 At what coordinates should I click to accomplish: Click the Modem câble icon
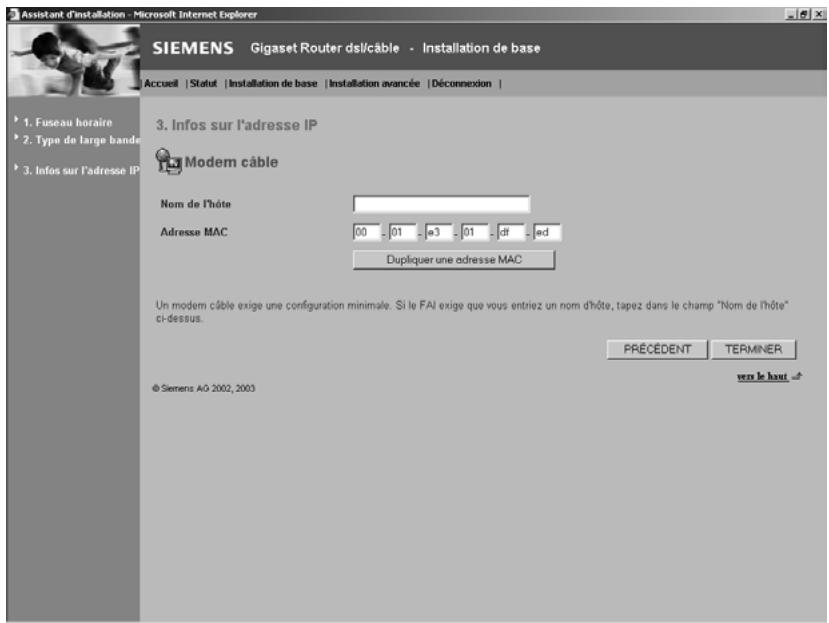(169, 161)
